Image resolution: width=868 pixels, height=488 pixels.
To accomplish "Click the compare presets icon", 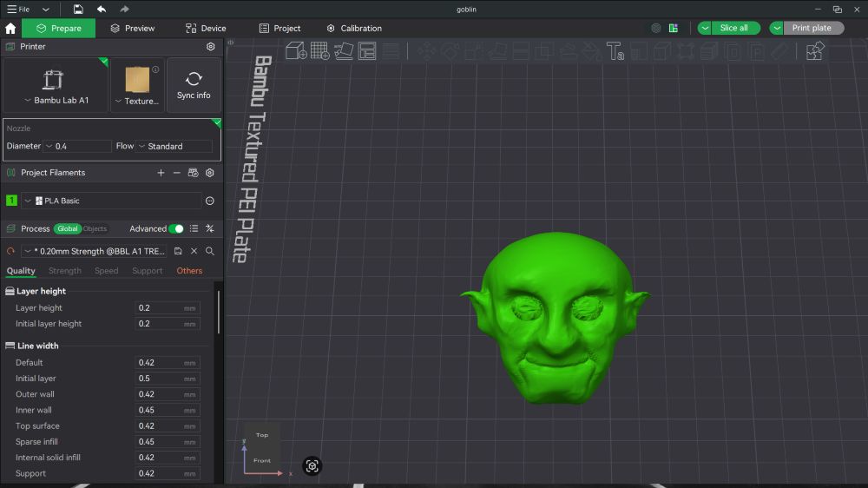I will tap(210, 228).
